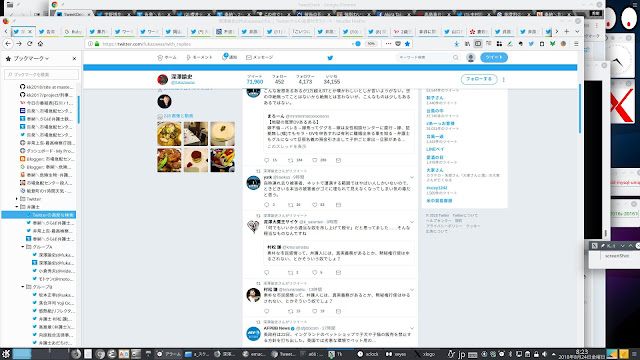
Task: Retweet the york tweet
Action: pyautogui.click(x=291, y=204)
